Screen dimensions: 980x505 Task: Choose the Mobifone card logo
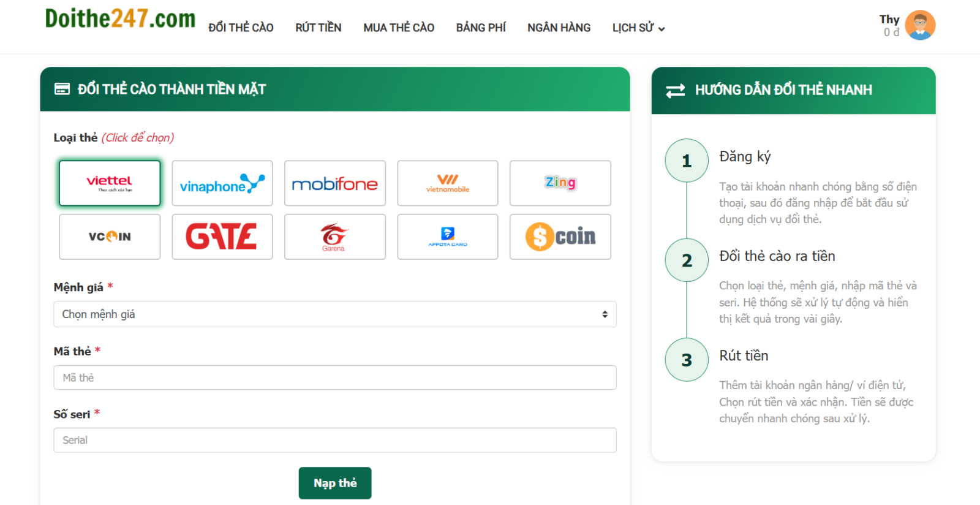pos(335,183)
